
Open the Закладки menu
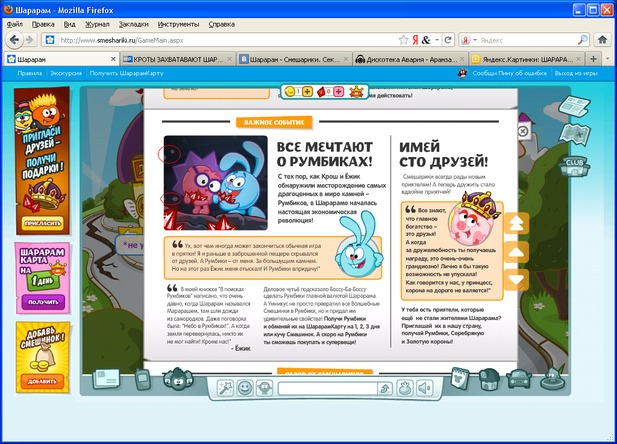coord(134,24)
